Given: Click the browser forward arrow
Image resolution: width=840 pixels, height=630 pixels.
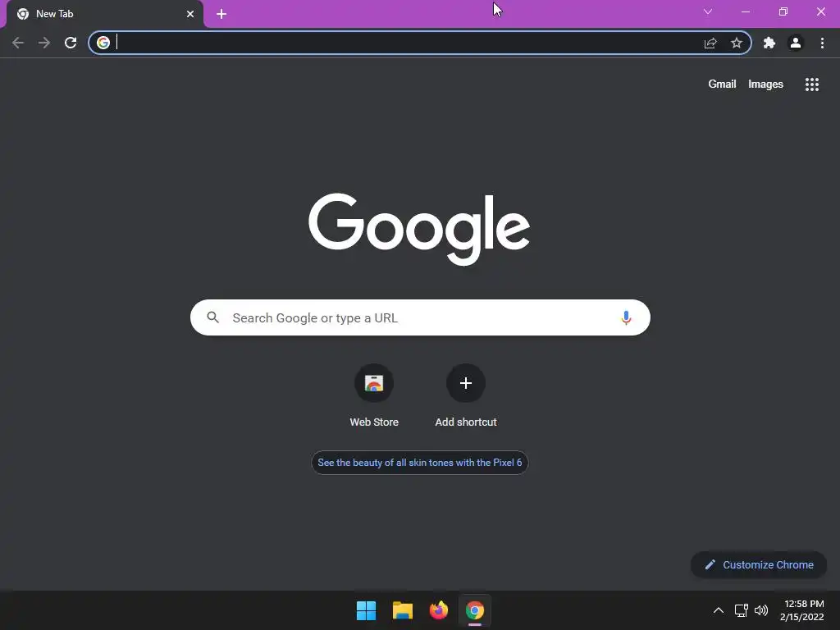Looking at the screenshot, I should point(44,43).
